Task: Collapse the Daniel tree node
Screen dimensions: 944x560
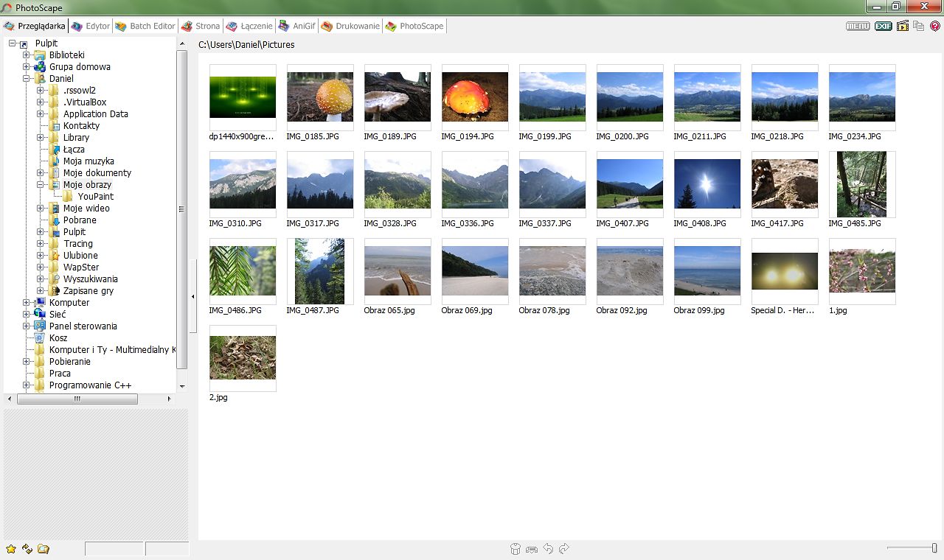Action: point(27,79)
